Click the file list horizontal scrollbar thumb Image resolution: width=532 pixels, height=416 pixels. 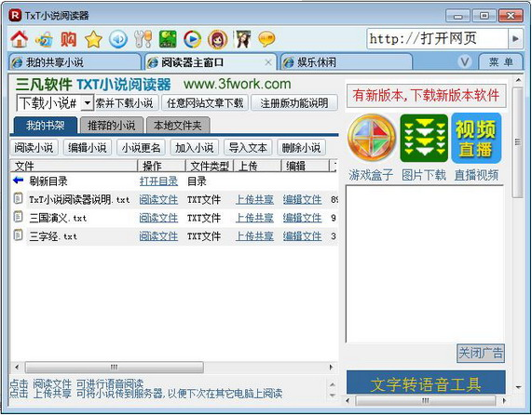[x=115, y=367]
